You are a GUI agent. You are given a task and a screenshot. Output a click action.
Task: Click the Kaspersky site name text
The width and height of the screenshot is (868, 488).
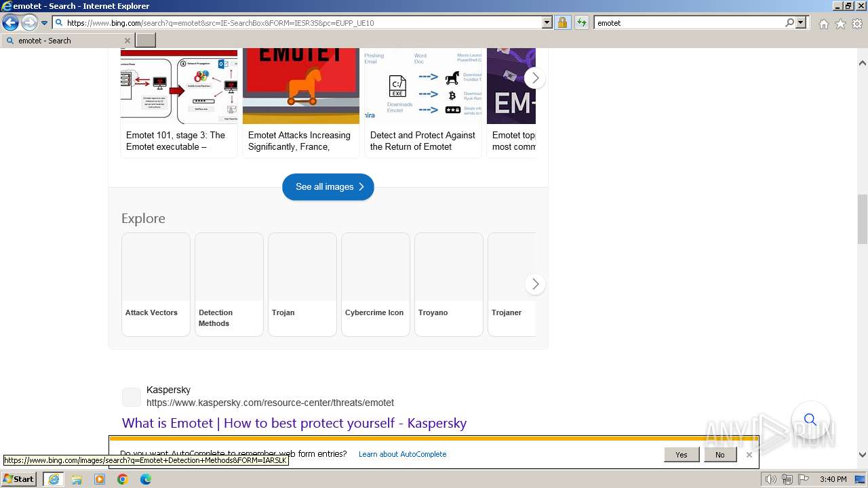[168, 390]
